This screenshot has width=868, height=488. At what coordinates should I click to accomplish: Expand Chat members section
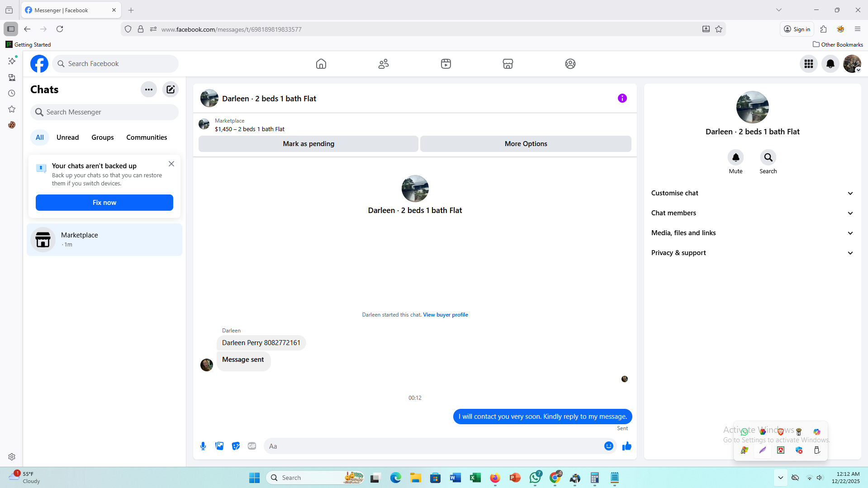(753, 213)
